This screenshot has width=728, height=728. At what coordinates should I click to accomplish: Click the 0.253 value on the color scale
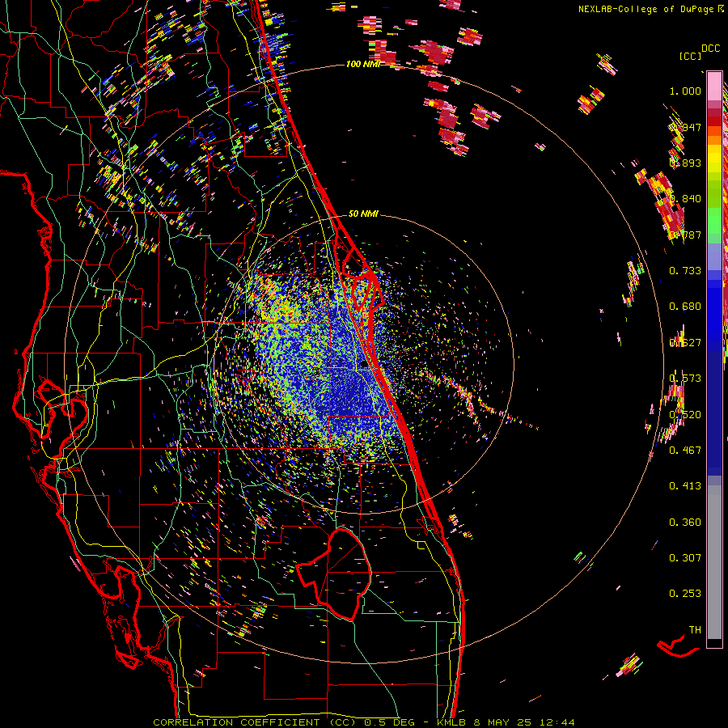click(685, 594)
